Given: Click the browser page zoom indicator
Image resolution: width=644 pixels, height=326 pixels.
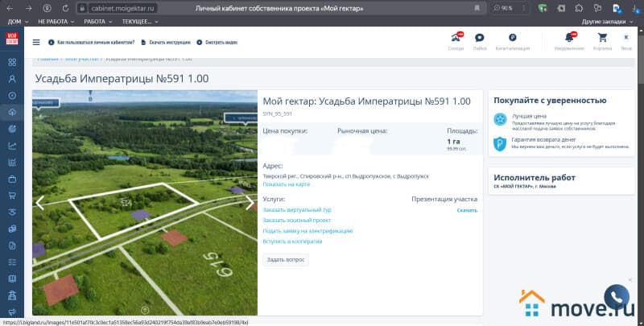Looking at the screenshot, I should [504, 8].
